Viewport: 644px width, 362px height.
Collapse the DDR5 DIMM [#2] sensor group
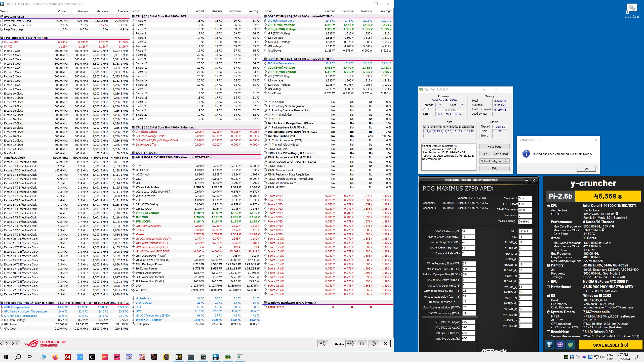pyautogui.click(x=328, y=59)
